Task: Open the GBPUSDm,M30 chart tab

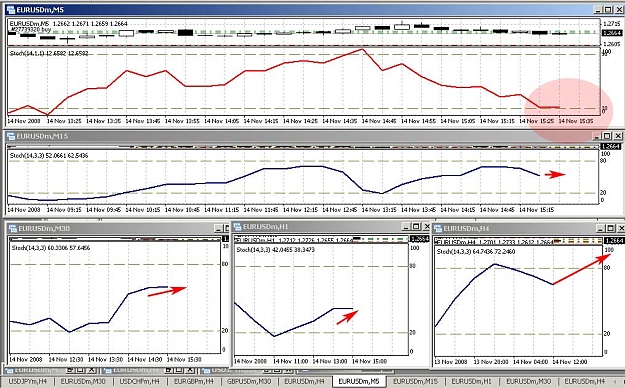Action: click(x=249, y=382)
